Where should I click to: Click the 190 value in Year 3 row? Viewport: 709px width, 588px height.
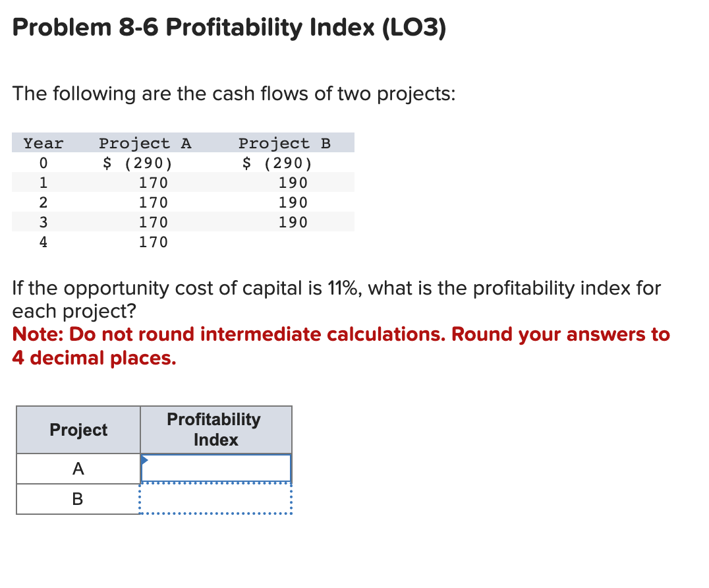(298, 222)
